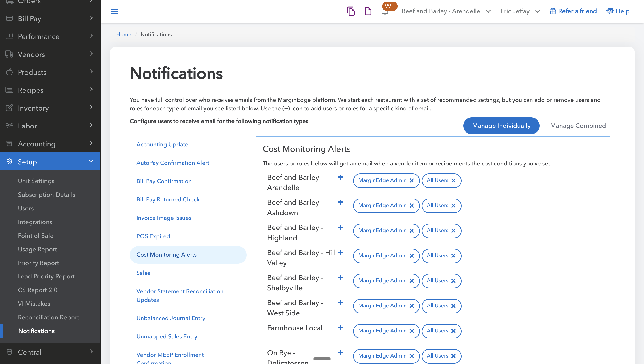Screen dimensions: 644x364
Task: Go to the Home breadcrumb link
Action: pos(123,34)
